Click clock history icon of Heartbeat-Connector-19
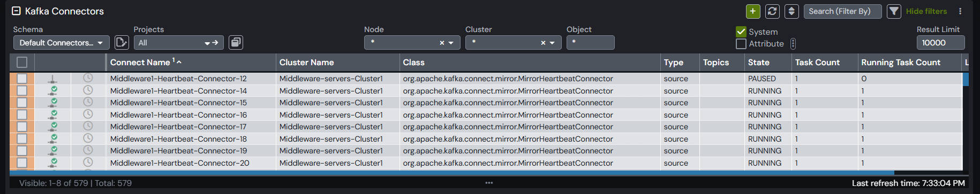Image resolution: width=980 pixels, height=194 pixels. (88, 150)
